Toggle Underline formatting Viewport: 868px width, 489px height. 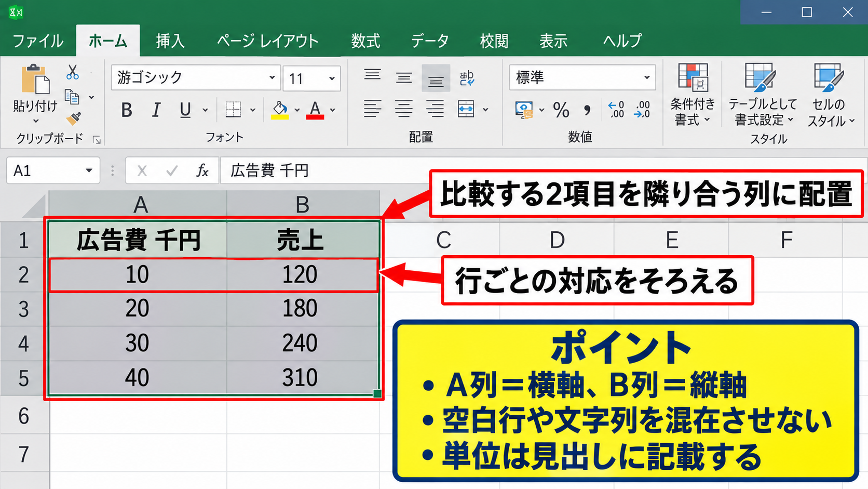185,110
